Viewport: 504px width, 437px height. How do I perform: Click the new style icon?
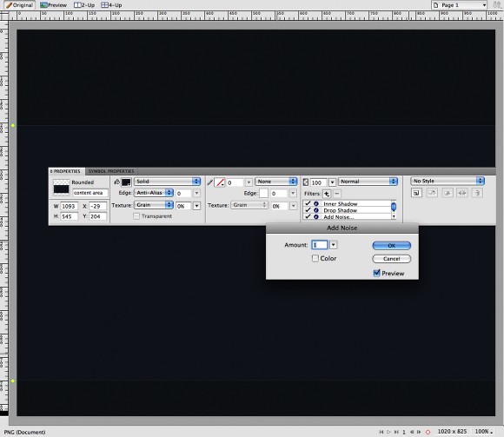(x=416, y=193)
